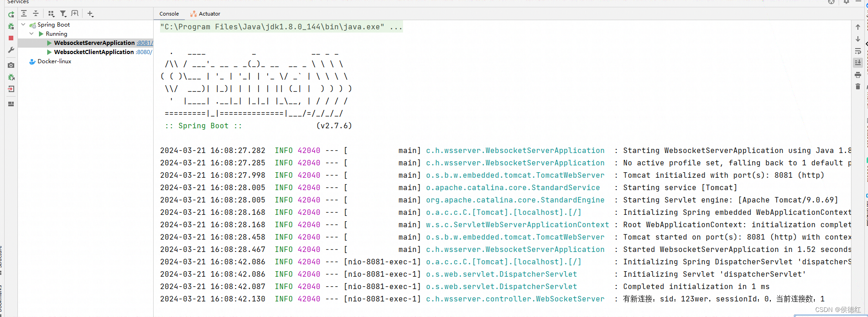Image resolution: width=868 pixels, height=317 pixels.
Task: Take a thread dump with camera icon
Action: click(x=11, y=66)
